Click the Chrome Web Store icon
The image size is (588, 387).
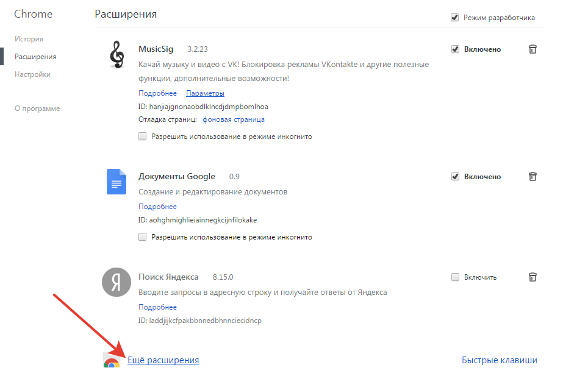point(112,360)
